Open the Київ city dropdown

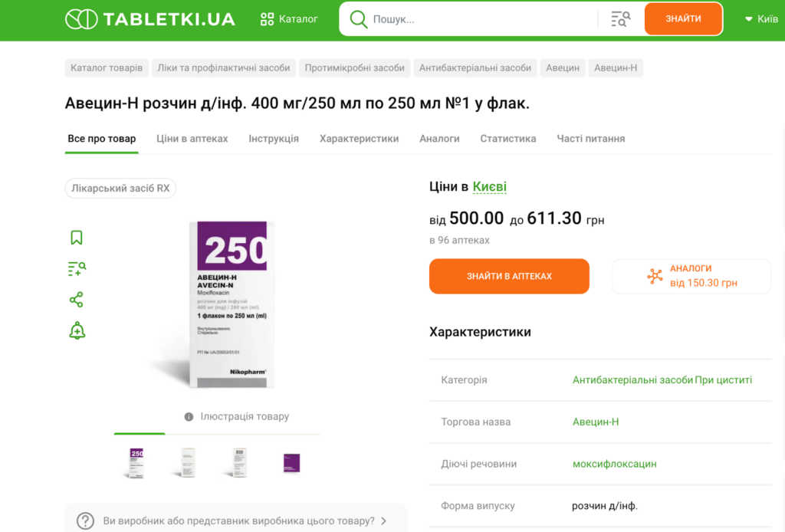761,19
